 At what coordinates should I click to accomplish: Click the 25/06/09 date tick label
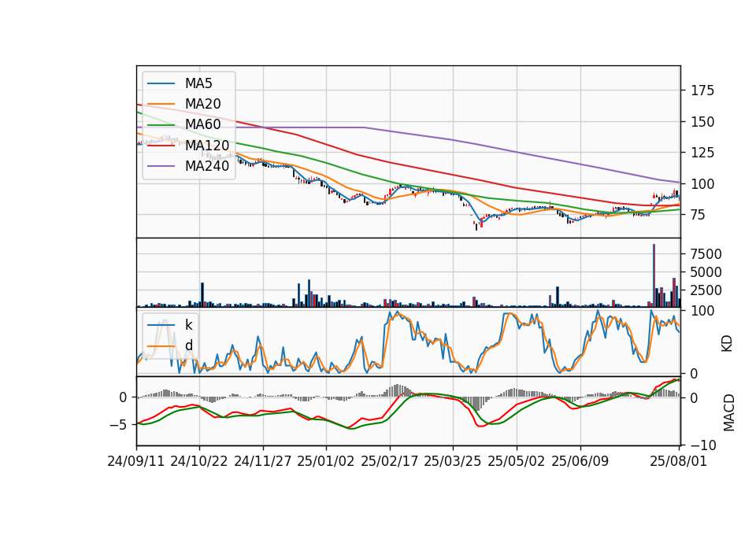[580, 461]
